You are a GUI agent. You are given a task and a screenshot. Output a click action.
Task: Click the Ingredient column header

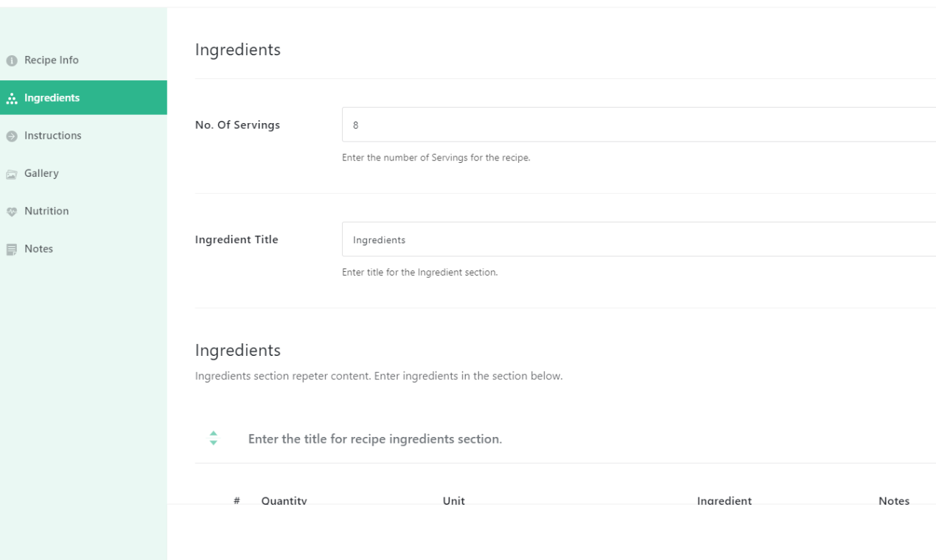click(724, 500)
